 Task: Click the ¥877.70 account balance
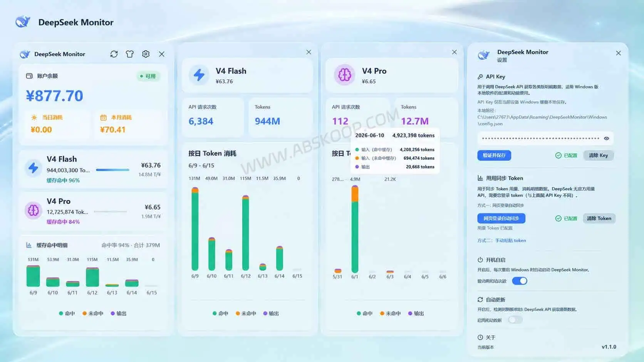coord(54,96)
